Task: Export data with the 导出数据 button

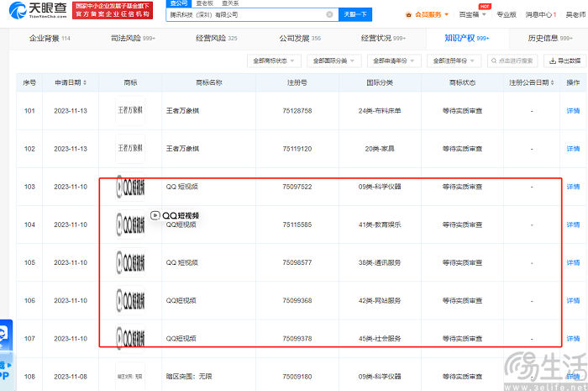Action: pyautogui.click(x=564, y=61)
